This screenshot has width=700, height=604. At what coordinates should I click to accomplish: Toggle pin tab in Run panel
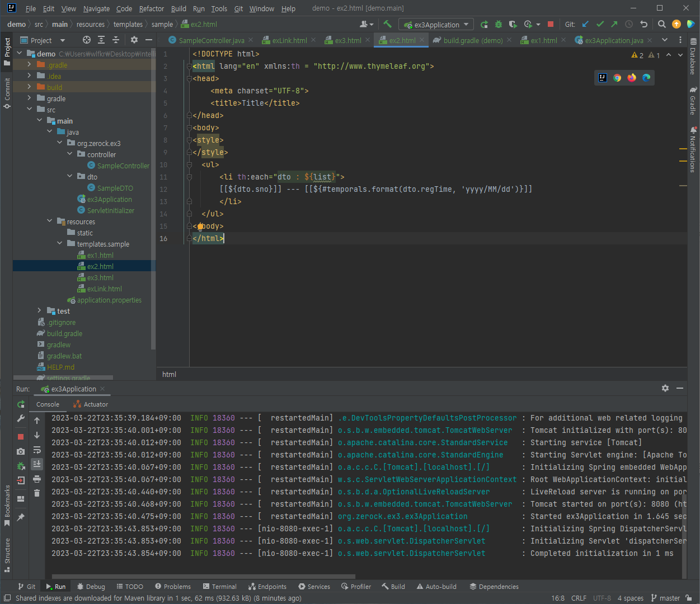pyautogui.click(x=21, y=517)
